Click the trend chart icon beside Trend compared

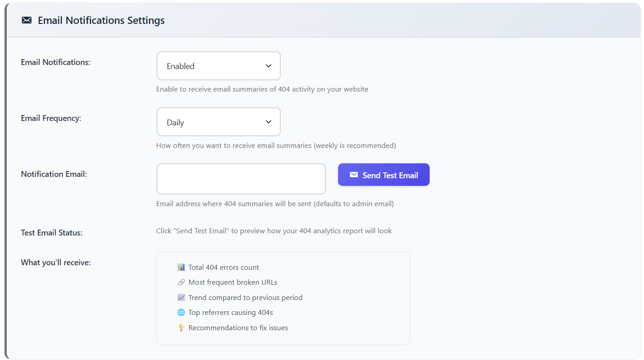pyautogui.click(x=181, y=298)
